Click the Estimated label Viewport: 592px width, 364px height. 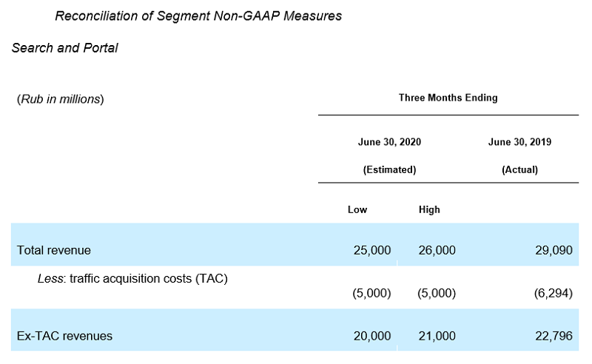pyautogui.click(x=390, y=169)
